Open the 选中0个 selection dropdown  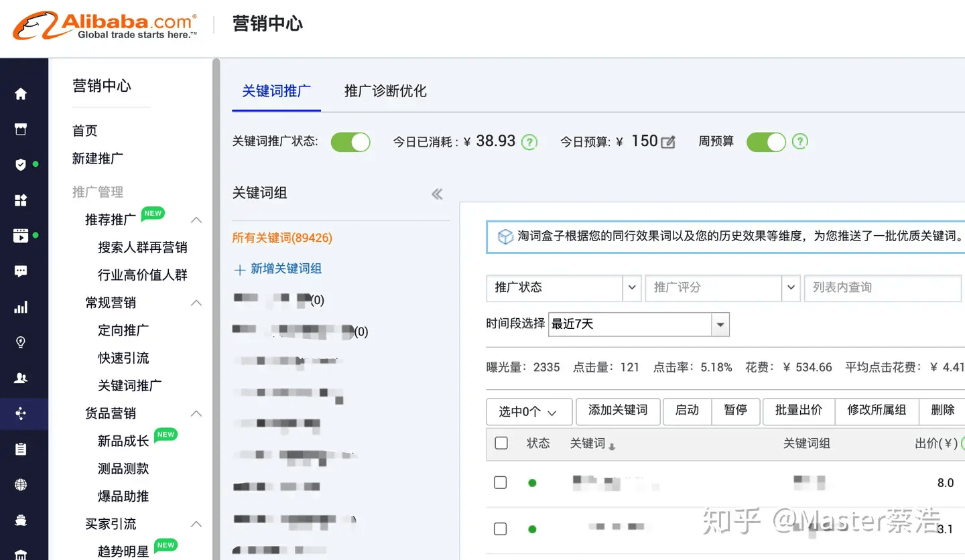529,412
